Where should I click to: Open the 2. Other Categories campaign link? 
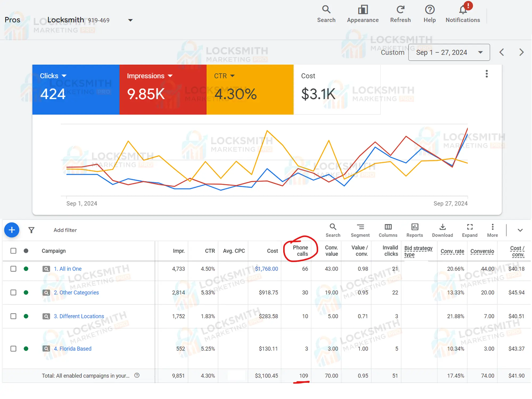(x=76, y=292)
